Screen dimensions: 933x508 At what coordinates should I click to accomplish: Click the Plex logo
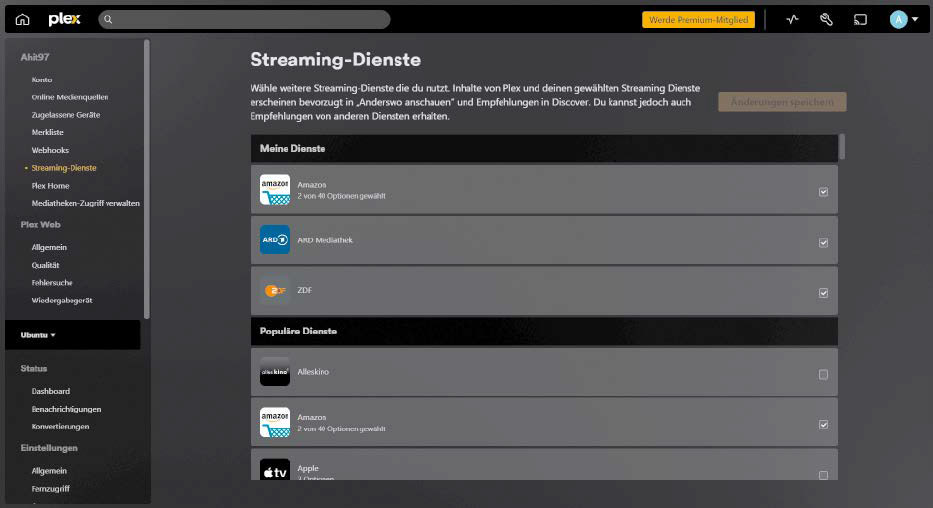[64, 20]
